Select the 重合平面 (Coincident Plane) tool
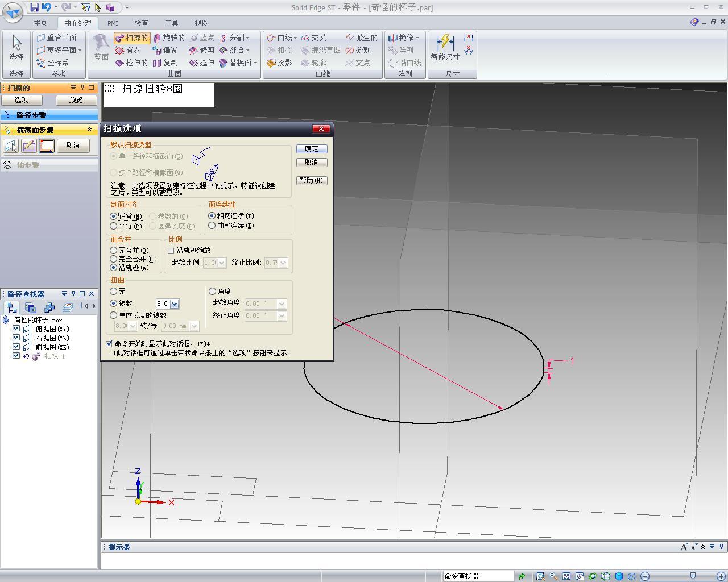The height and width of the screenshot is (582, 728). click(x=56, y=38)
